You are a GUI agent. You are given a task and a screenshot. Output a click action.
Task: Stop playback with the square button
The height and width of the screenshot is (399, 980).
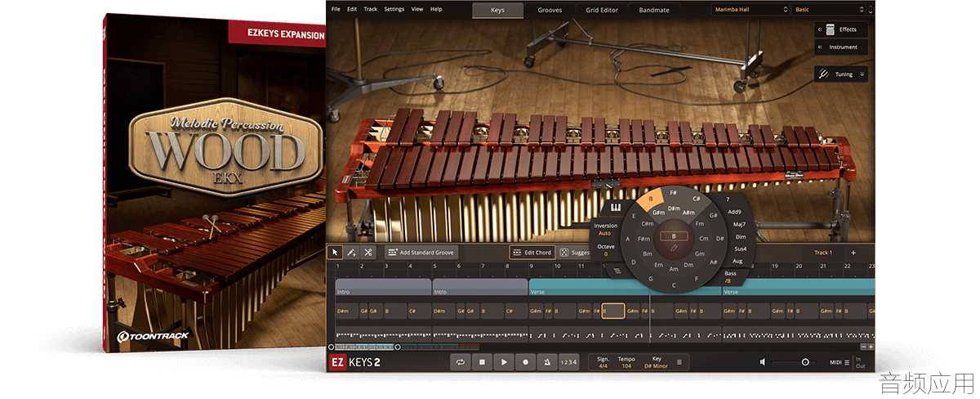483,361
